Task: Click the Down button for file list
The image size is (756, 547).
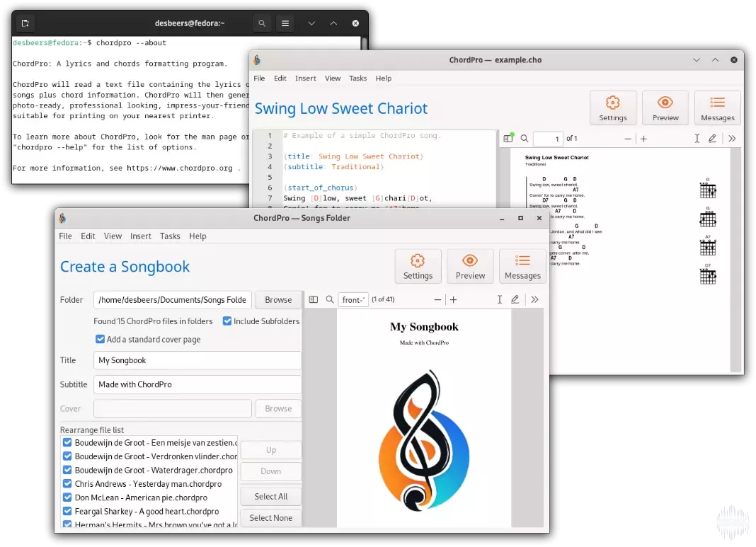Action: 271,471
